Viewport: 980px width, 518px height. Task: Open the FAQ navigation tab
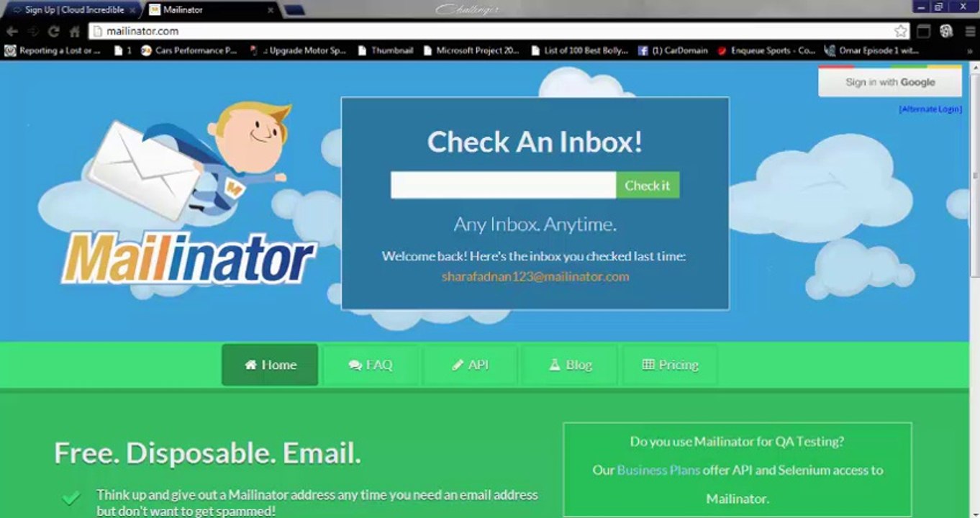[371, 365]
